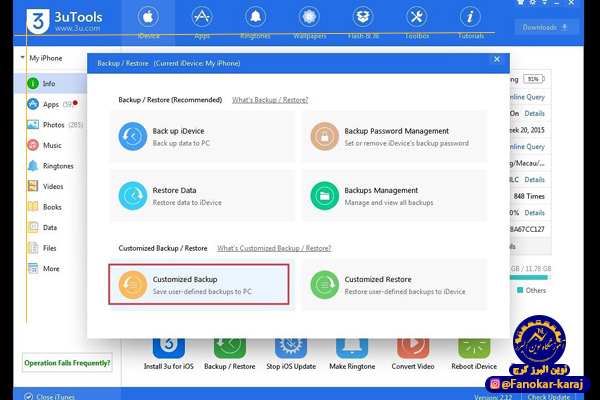
Task: Click Make Ringtone shortcut
Action: tap(352, 352)
